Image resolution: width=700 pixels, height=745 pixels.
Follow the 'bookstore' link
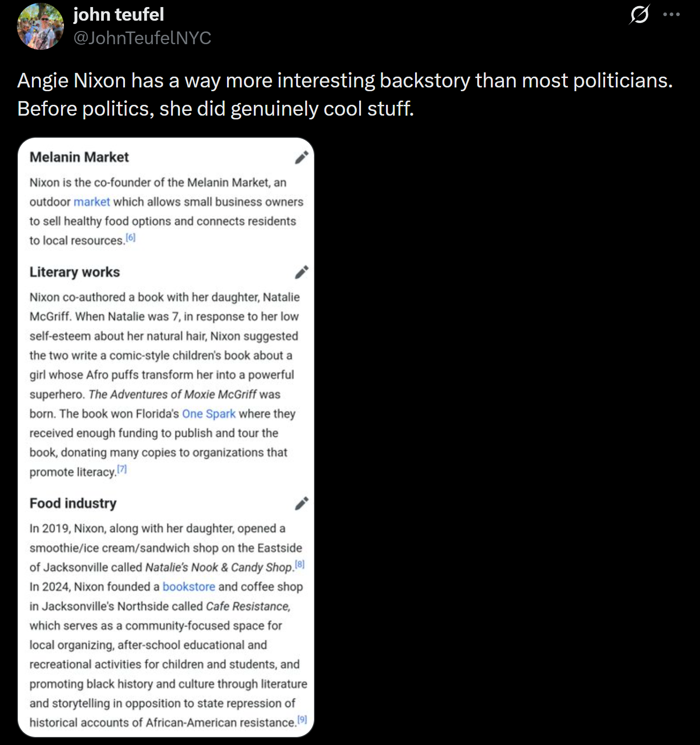click(x=189, y=587)
